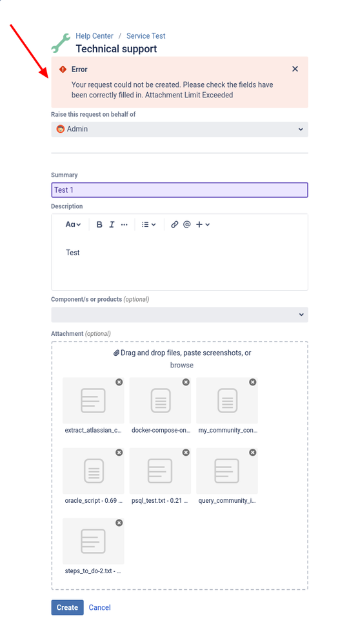Dismiss the Error banner with the X
This screenshot has height=644, width=358.
point(295,69)
